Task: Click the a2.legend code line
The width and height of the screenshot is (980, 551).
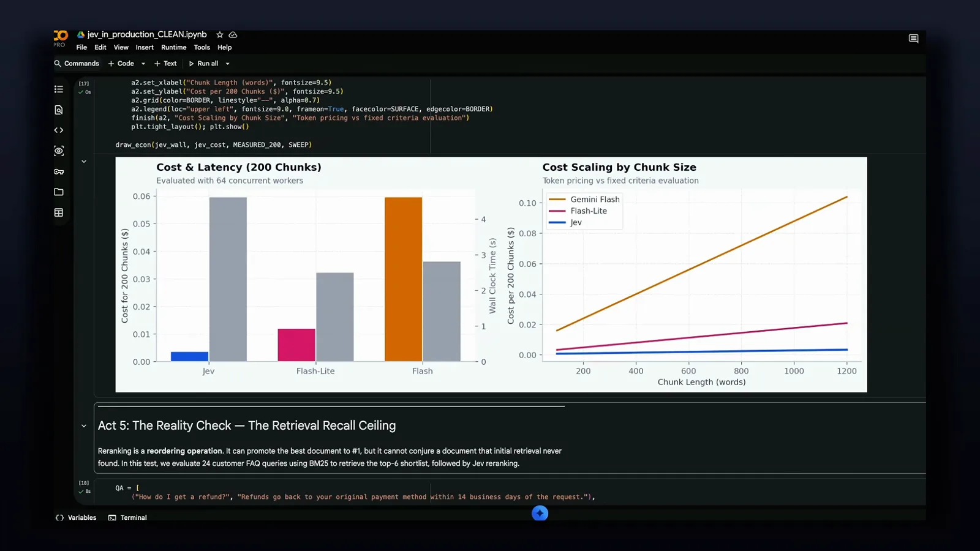Action: coord(312,109)
